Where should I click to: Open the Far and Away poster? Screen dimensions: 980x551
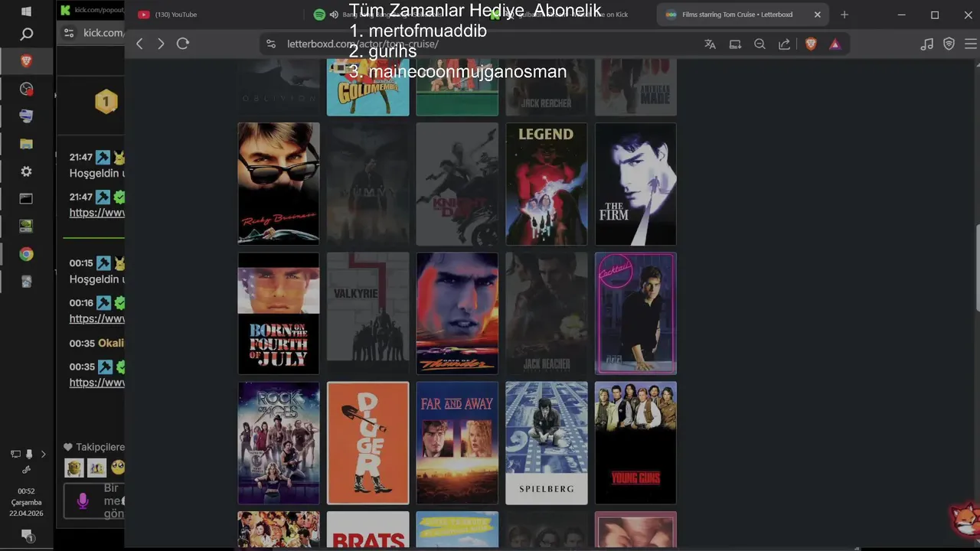coord(457,443)
